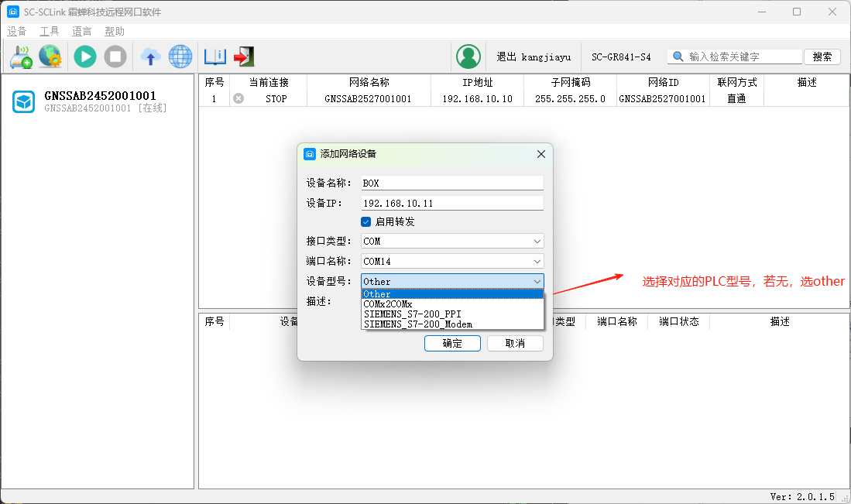Click the 子网掩码 column header
Screen dimensions: 851x504
point(571,83)
